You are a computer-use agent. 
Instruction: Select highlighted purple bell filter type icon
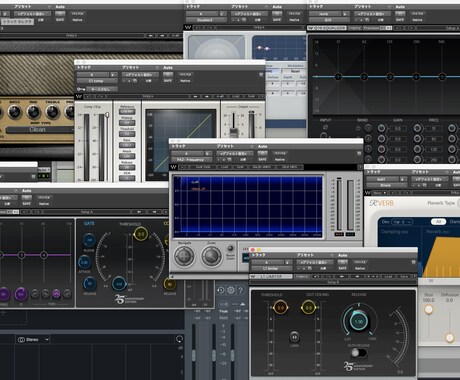[x=56, y=294]
